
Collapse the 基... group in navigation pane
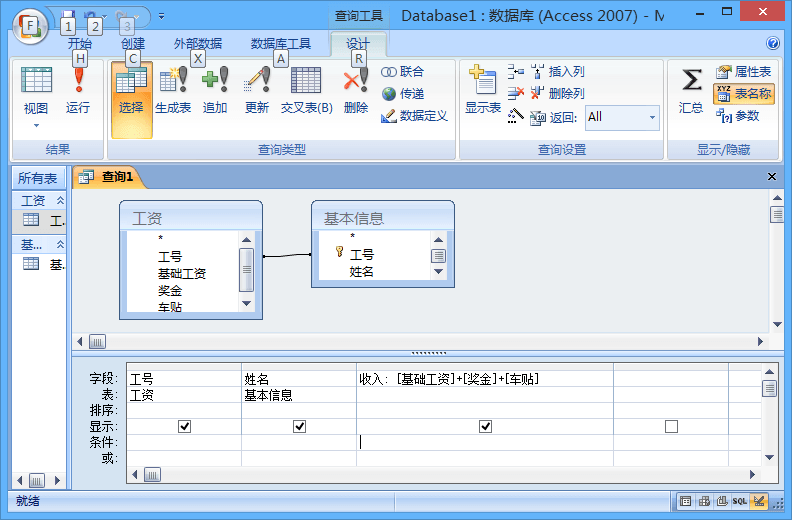pyautogui.click(x=60, y=244)
